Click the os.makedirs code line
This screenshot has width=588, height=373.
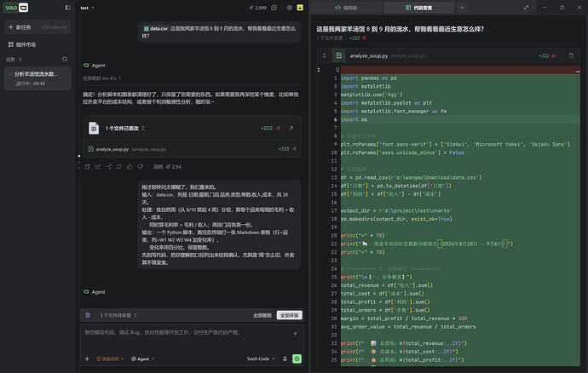[x=396, y=219]
